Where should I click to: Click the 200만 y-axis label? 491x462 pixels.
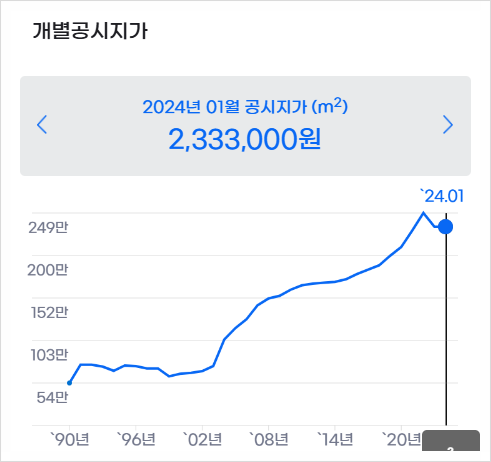click(x=48, y=270)
